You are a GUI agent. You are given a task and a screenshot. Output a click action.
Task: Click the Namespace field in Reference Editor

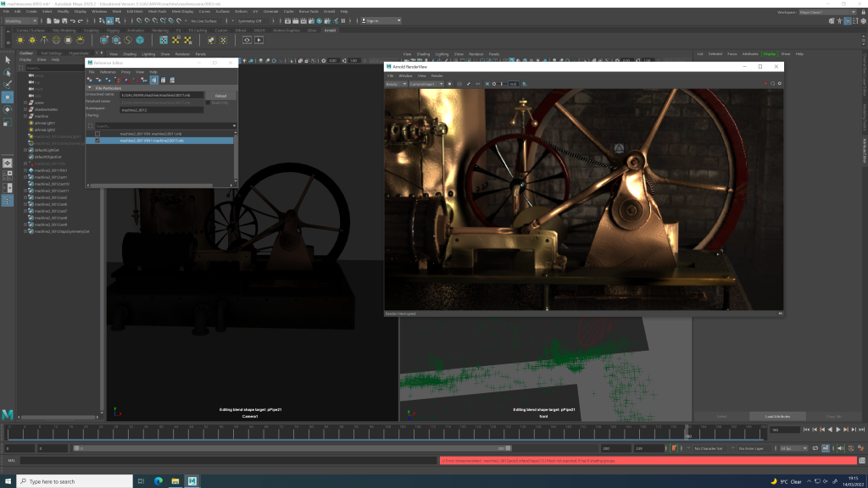point(162,110)
